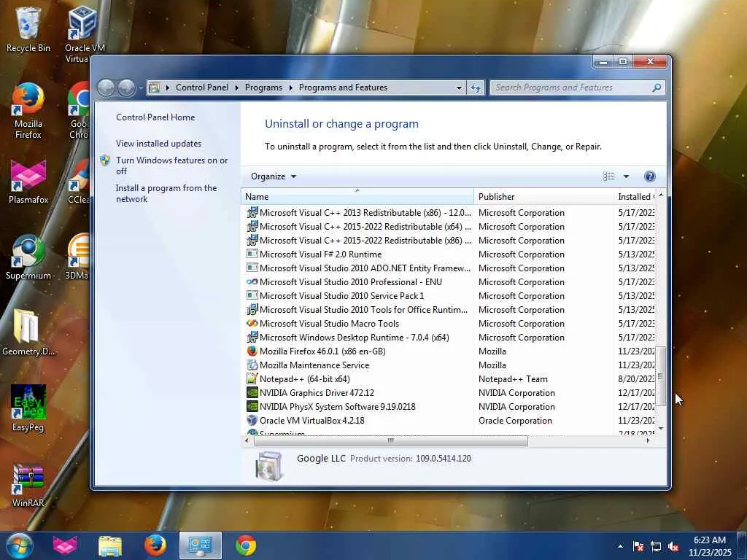Open the Organize dropdown menu
747x560 pixels.
pyautogui.click(x=274, y=176)
